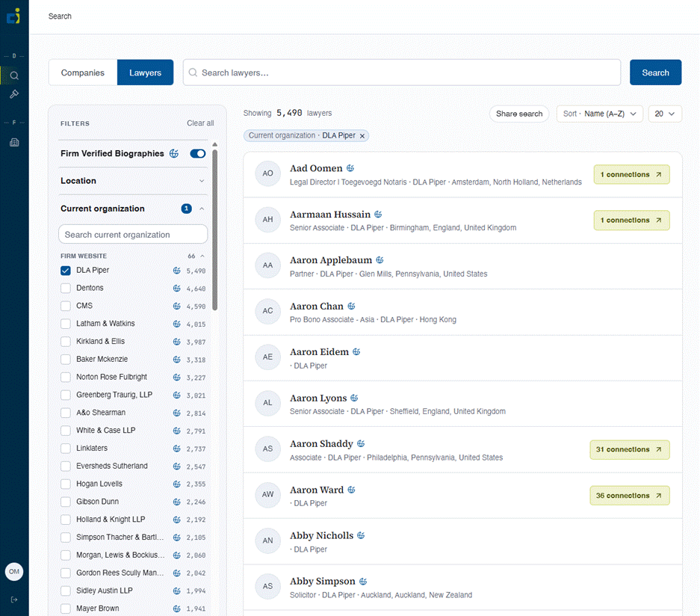Click the verified badge next to Aaron Ward

351,490
